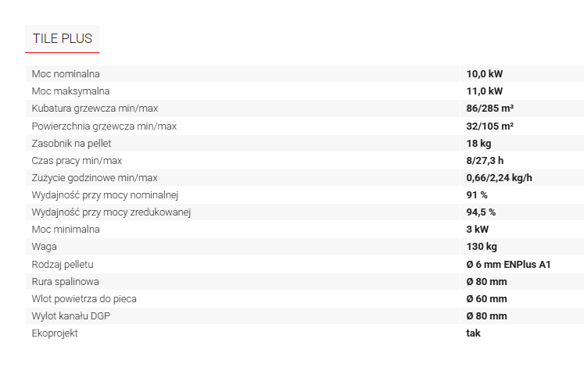Click the Ø 6 mm ENPlus A1 value

tap(508, 265)
